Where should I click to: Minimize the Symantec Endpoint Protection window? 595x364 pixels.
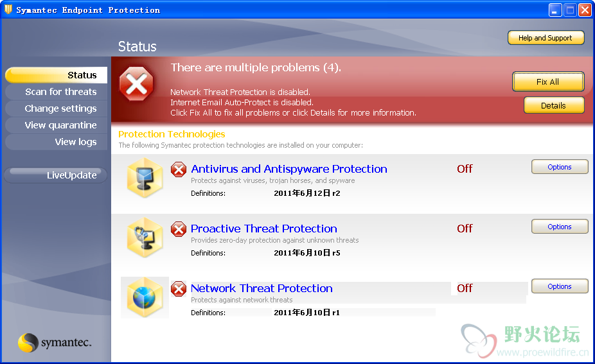coord(555,10)
